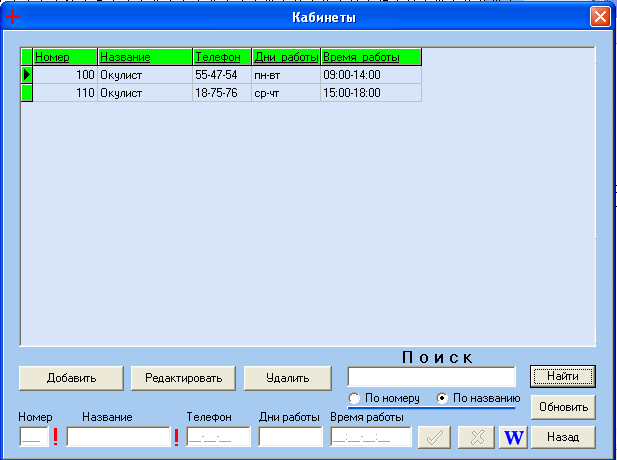The width and height of the screenshot is (617, 460).
Task: Click the Добавить button
Action: [x=71, y=378]
